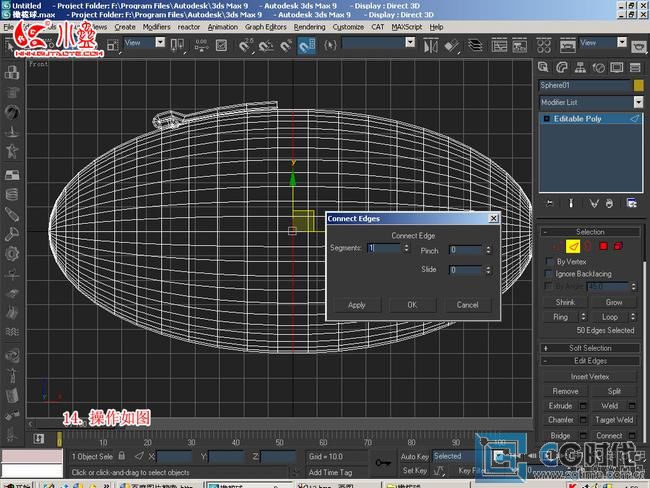The width and height of the screenshot is (650, 488).
Task: Click Remove Modifier trash icon
Action: [x=609, y=203]
